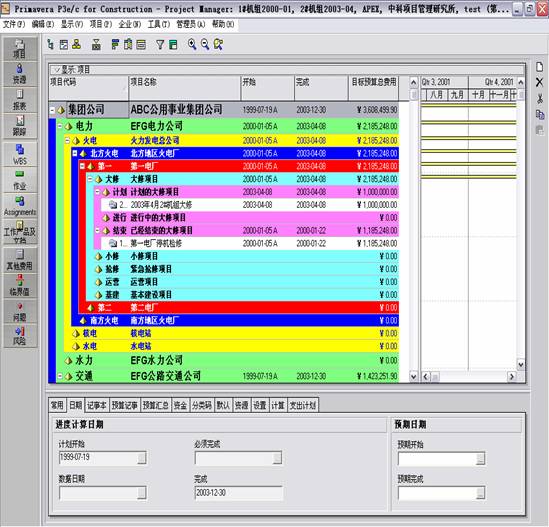This screenshot has height=527, width=549.
Task: Collapse the 已经结束的大修项目 node
Action: coord(97,231)
